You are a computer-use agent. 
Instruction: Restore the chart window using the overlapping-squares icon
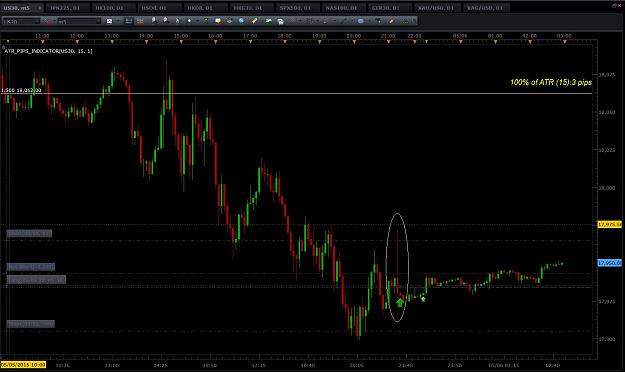tap(613, 6)
